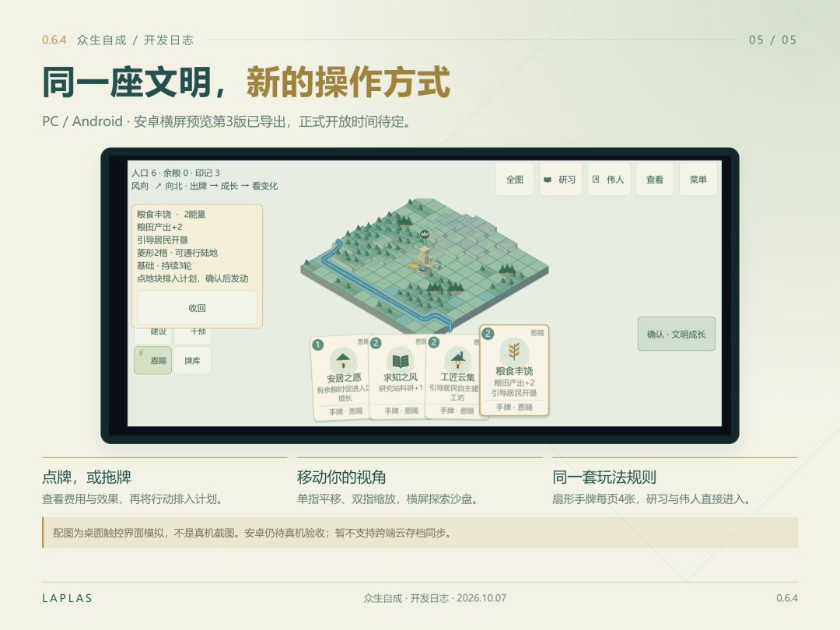Click 基础 · 持续3轮 in the tooltip
This screenshot has width=840, height=630.
[x=164, y=266]
